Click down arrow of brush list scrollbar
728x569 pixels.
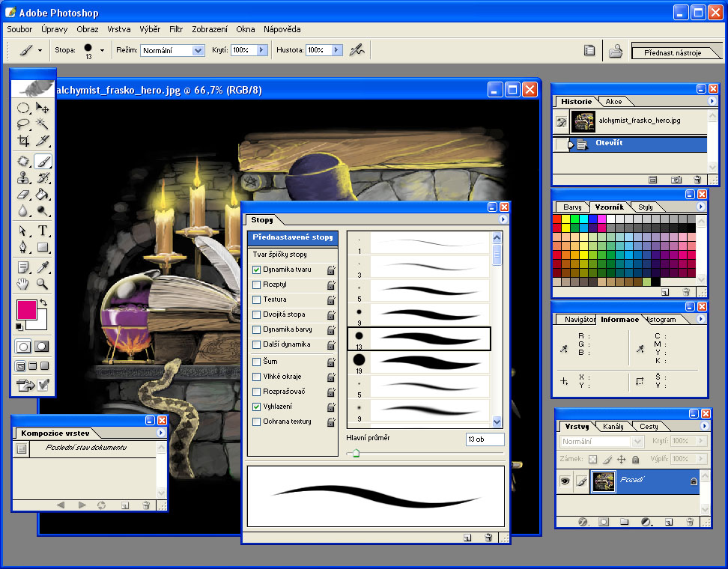point(497,422)
